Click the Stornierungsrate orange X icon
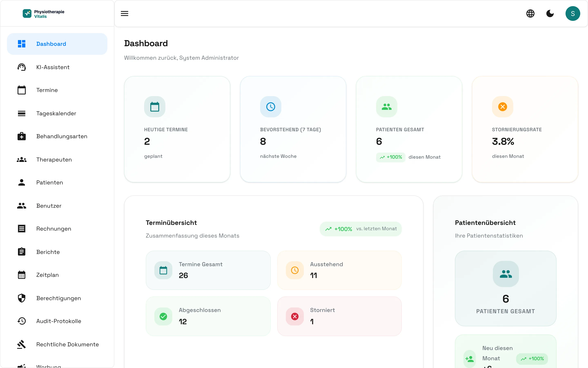This screenshot has width=588, height=368. tap(502, 107)
